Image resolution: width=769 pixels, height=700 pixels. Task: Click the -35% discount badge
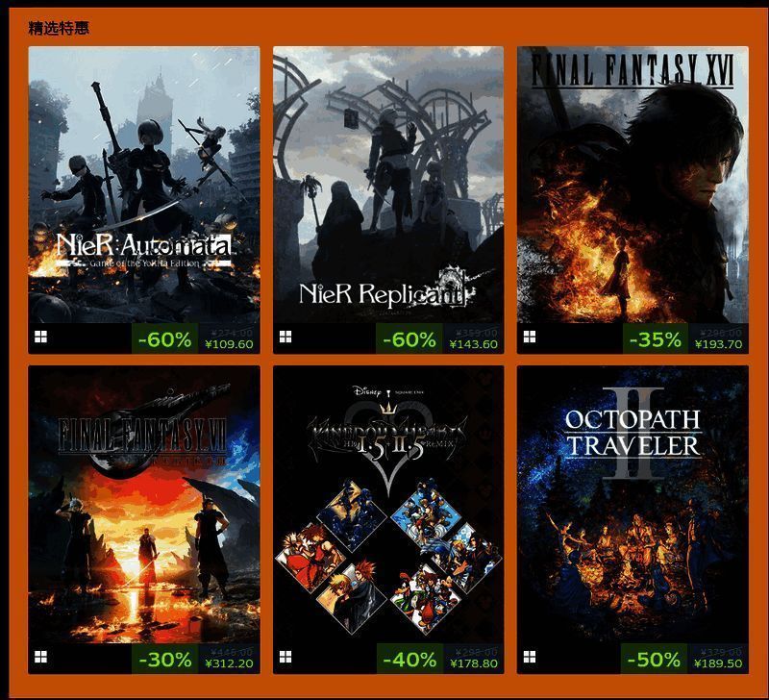(656, 338)
